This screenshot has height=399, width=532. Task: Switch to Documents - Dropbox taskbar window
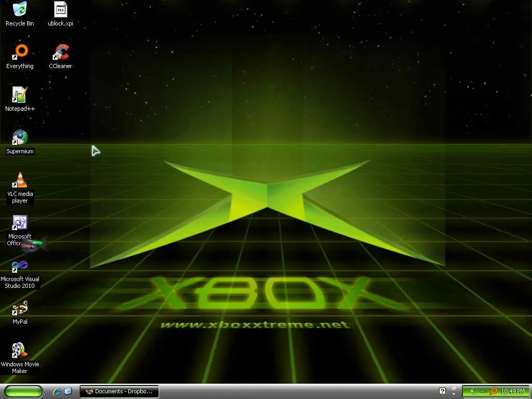click(x=119, y=392)
